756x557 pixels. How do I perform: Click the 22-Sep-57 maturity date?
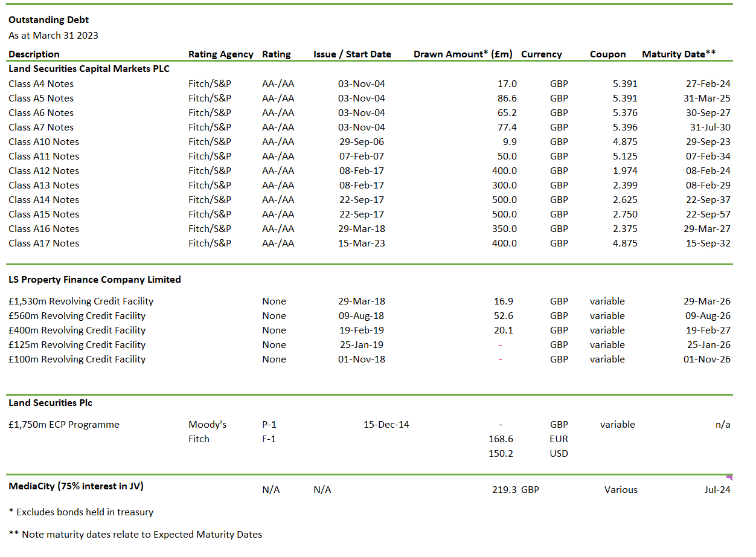707,214
